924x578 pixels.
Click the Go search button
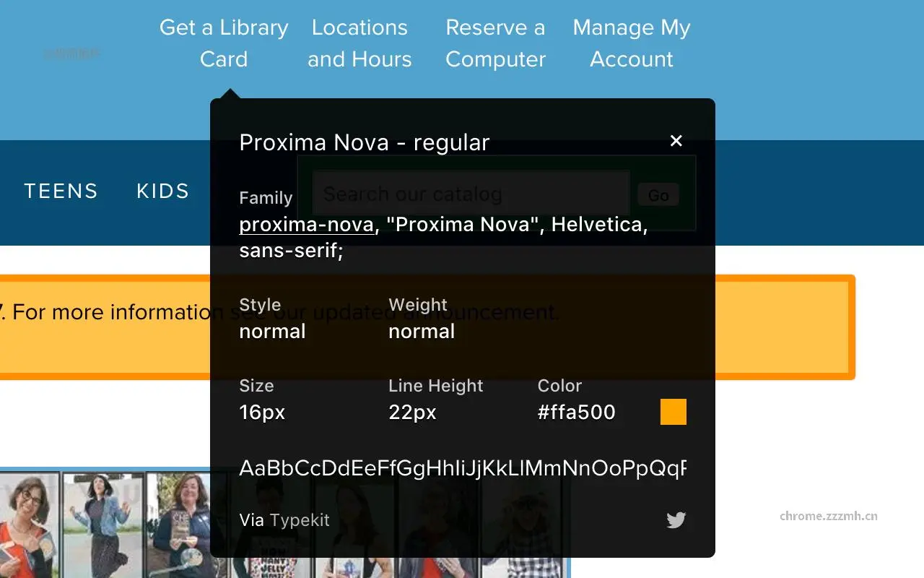pyautogui.click(x=658, y=194)
